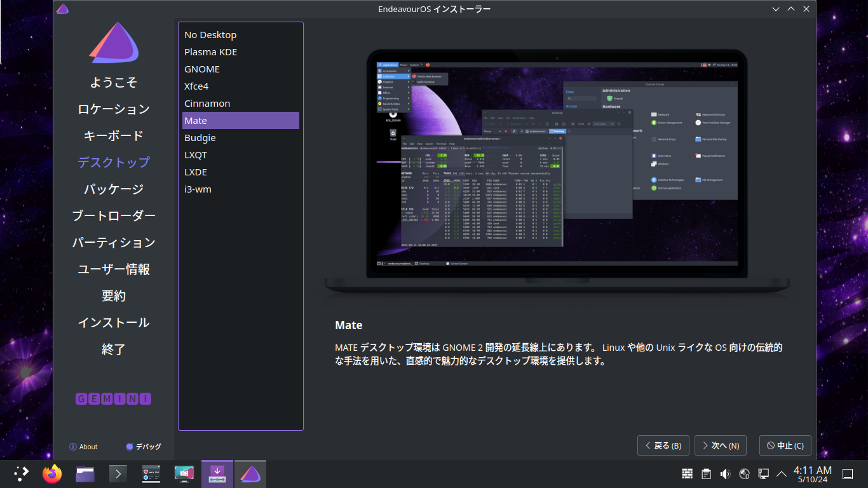Switch to the installer task with download icon

[x=217, y=474]
